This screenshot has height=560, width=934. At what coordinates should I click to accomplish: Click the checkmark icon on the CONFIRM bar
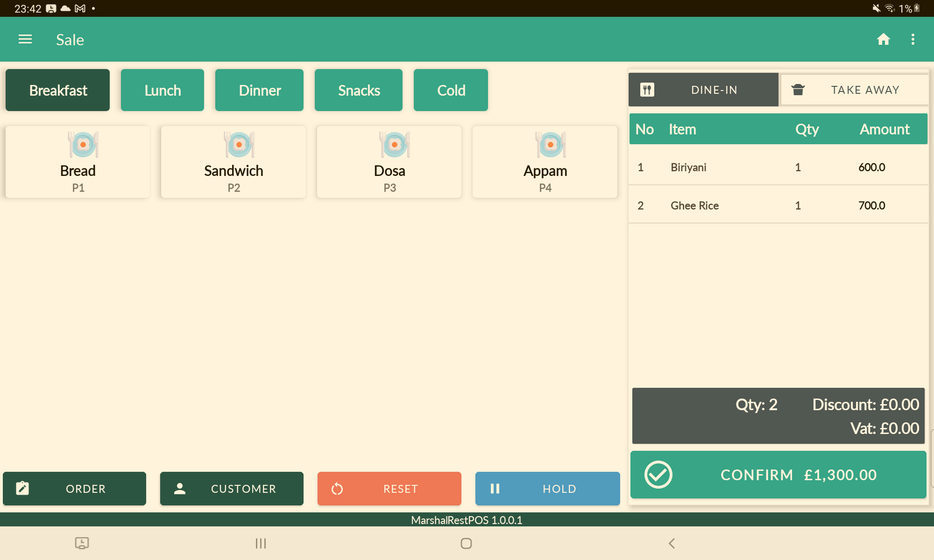(x=658, y=474)
